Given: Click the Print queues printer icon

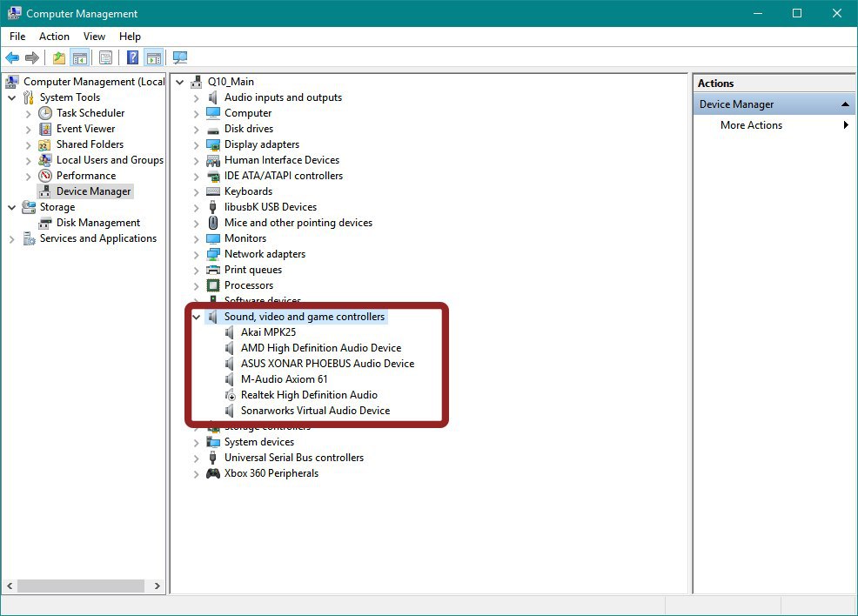Looking at the screenshot, I should [213, 270].
